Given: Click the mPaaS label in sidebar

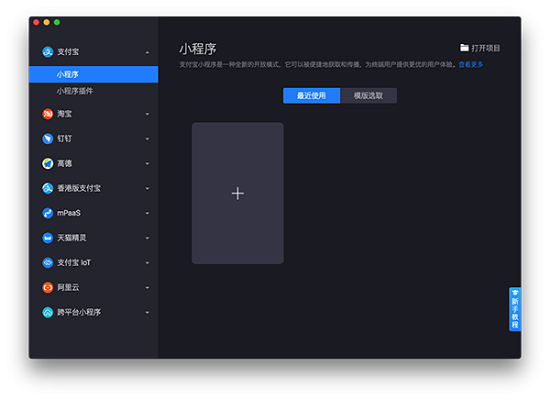Looking at the screenshot, I should coord(69,213).
